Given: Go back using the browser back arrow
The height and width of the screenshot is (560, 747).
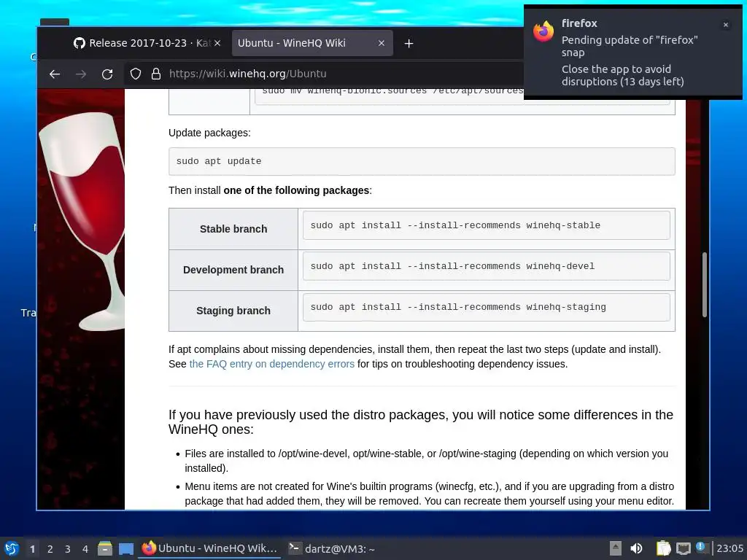Looking at the screenshot, I should (55, 74).
